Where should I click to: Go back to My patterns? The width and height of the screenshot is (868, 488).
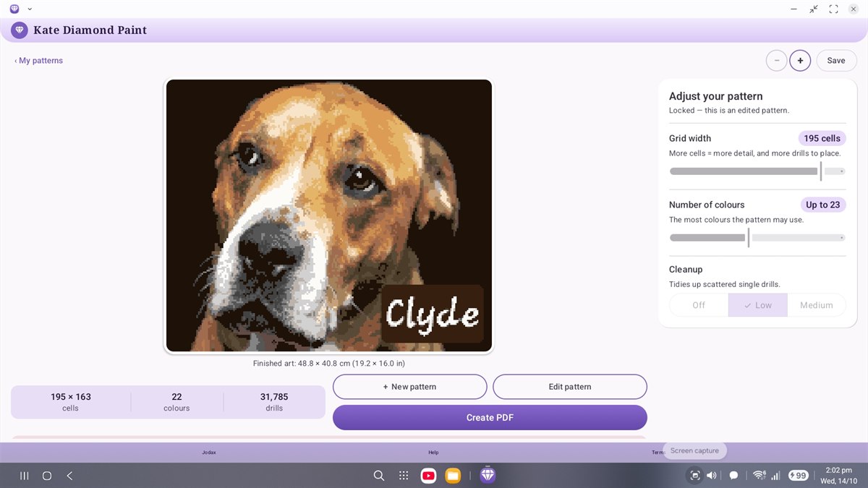pos(38,61)
